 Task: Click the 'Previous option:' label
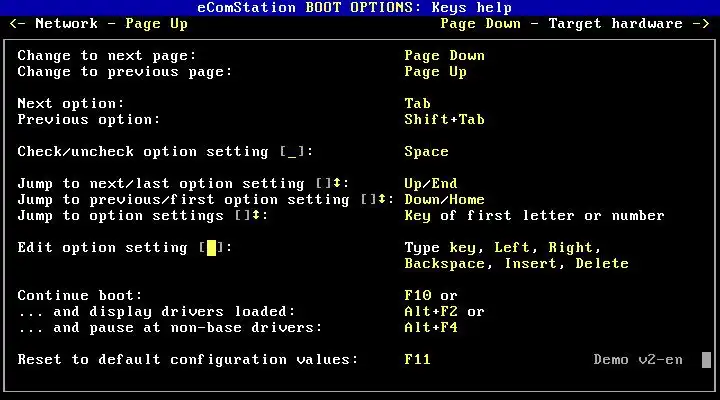click(x=89, y=120)
